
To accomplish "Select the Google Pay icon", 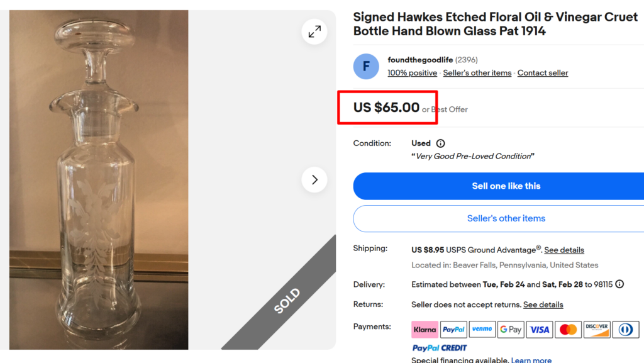I will [x=511, y=329].
